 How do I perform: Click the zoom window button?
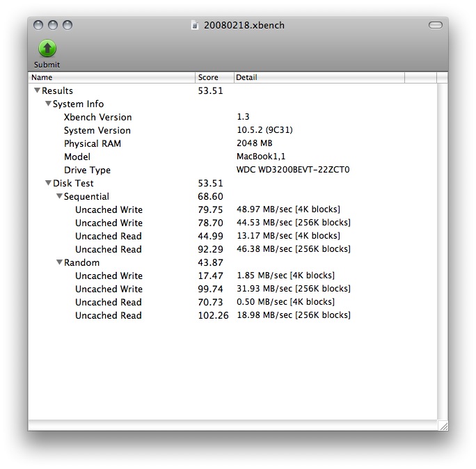[x=68, y=25]
